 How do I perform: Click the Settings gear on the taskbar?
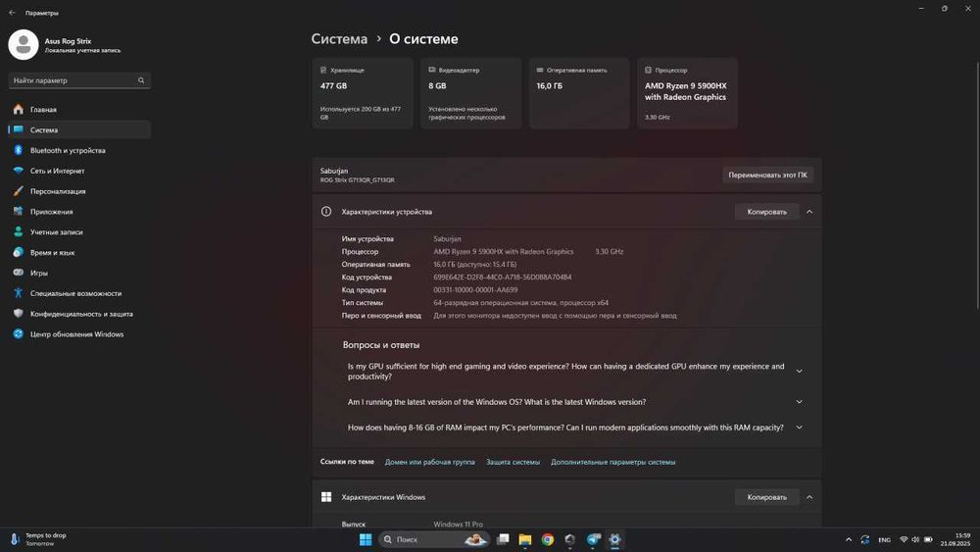(615, 539)
